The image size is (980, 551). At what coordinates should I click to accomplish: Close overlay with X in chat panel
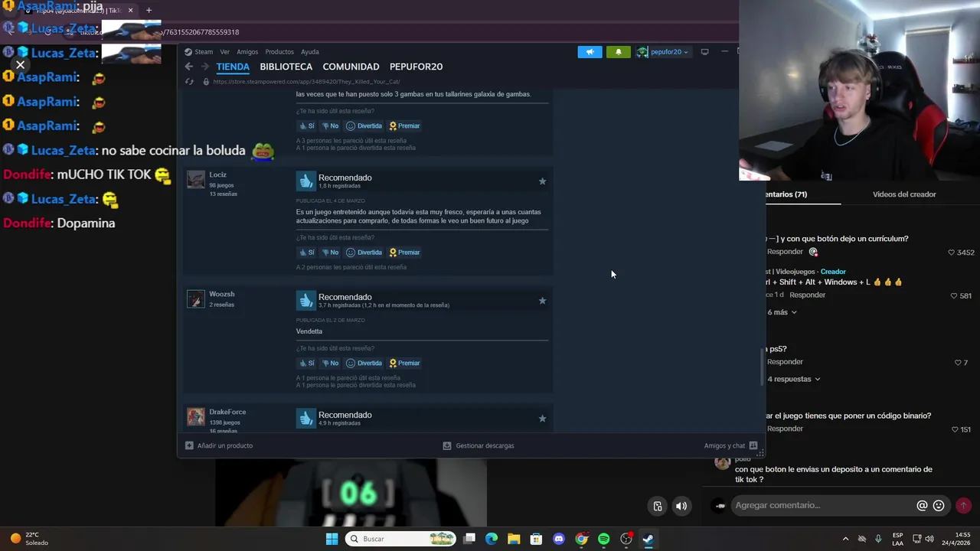tap(21, 65)
